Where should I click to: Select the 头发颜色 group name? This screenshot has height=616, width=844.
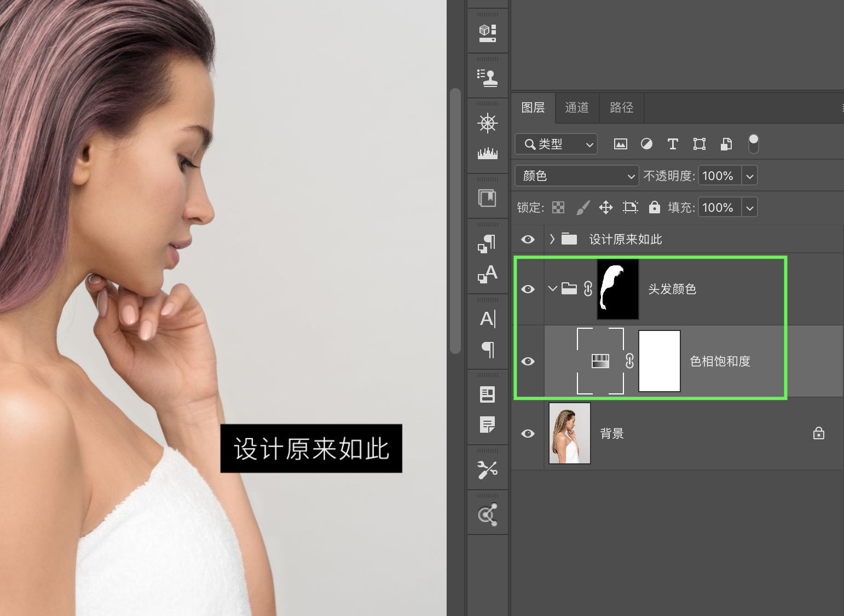[x=672, y=289]
